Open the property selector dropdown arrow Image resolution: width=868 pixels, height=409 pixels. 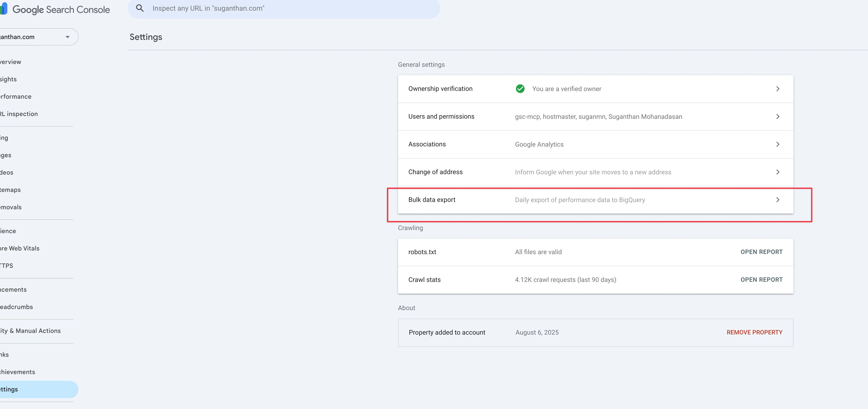[x=67, y=37]
